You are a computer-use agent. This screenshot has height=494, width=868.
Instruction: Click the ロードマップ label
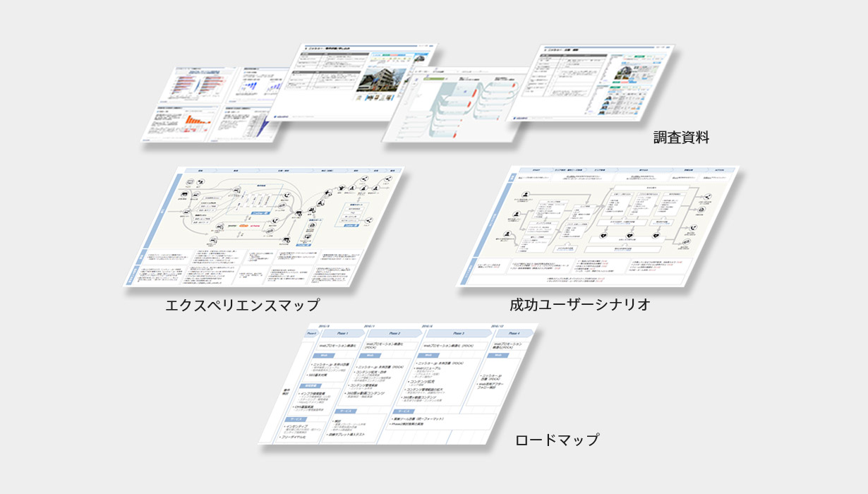(557, 440)
